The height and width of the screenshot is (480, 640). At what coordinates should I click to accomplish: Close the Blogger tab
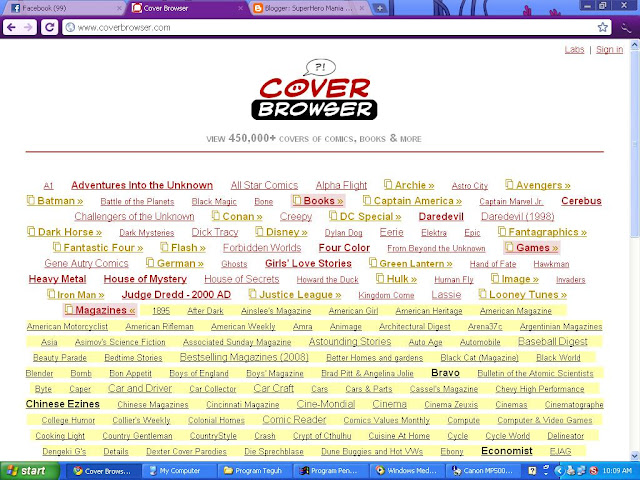362,8
